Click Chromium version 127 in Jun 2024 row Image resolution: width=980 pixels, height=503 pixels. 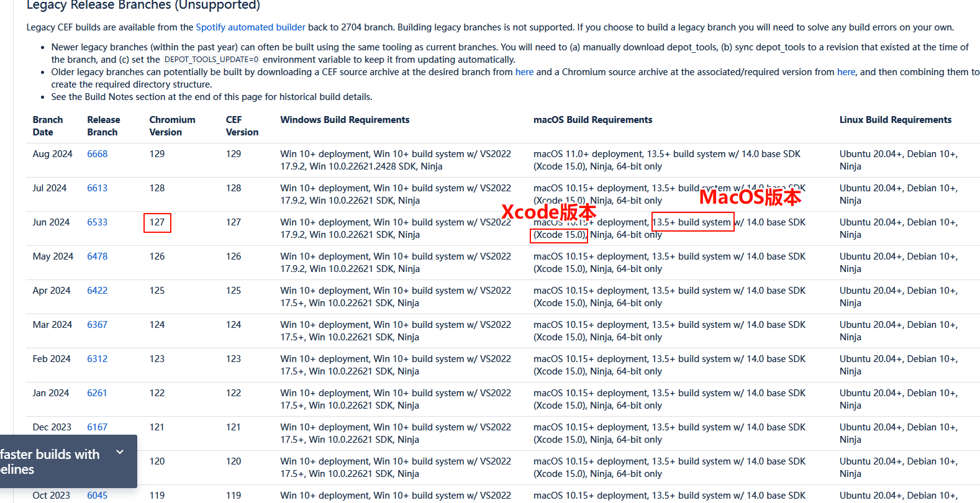pyautogui.click(x=157, y=222)
